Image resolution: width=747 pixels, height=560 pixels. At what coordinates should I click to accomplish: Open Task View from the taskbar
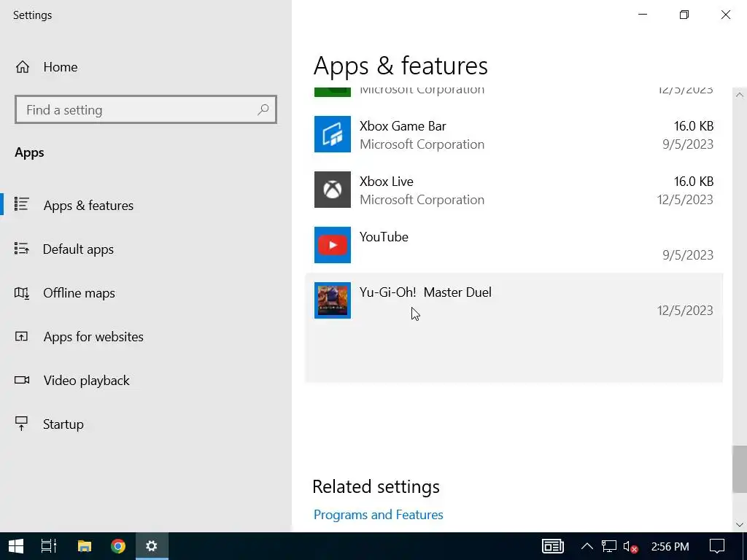point(49,546)
